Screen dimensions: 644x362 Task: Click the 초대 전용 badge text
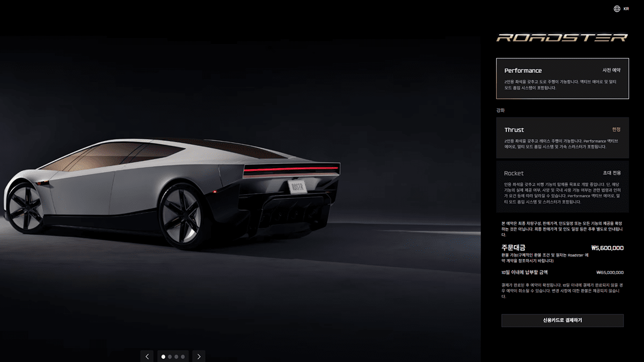pos(612,173)
